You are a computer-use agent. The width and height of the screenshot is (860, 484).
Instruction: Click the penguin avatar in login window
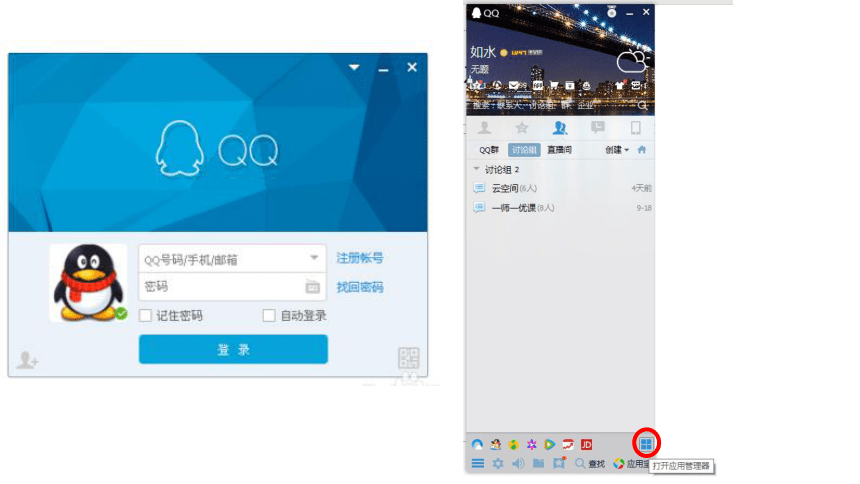pos(88,282)
